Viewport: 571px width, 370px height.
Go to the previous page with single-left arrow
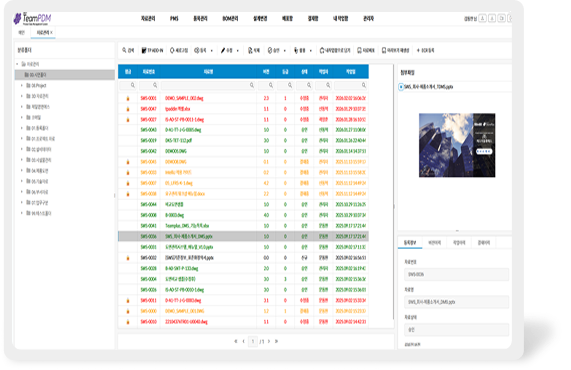[x=244, y=341]
